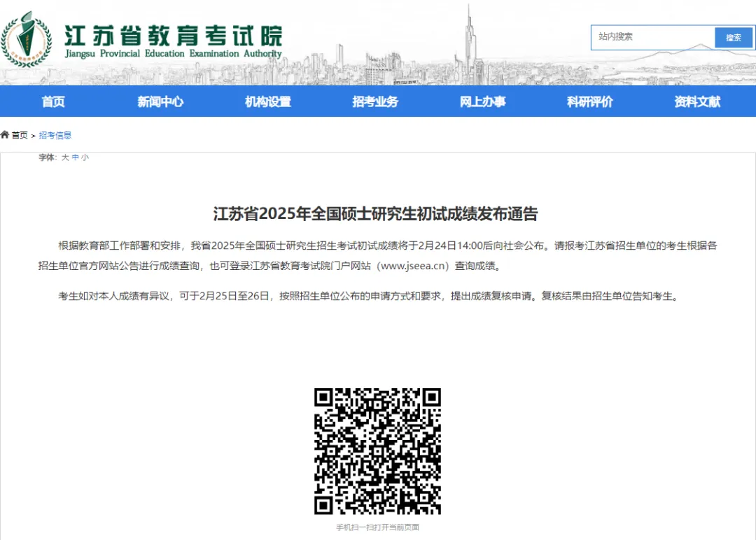
Task: Click the blue 搜索 search button
Action: pos(734,37)
